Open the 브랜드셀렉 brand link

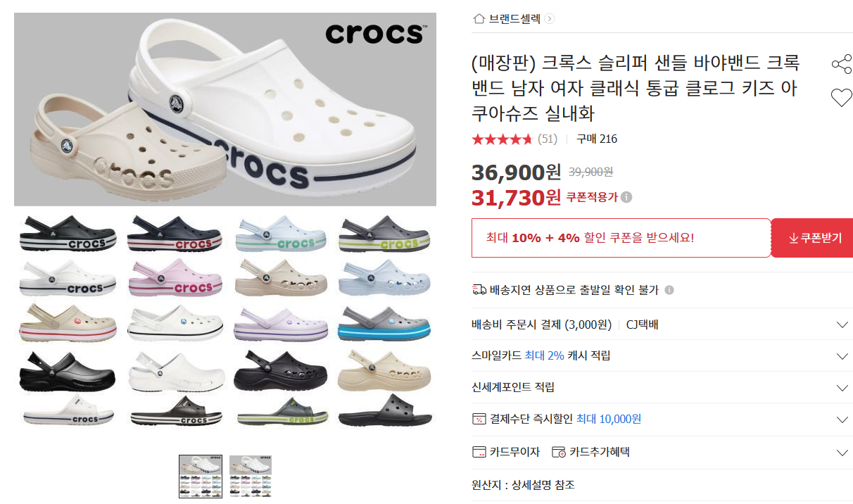(x=515, y=19)
